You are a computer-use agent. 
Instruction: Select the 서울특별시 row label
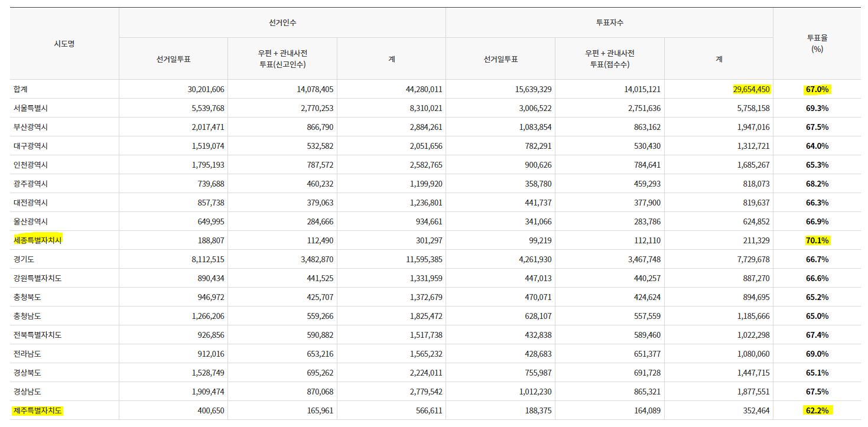pyautogui.click(x=31, y=108)
